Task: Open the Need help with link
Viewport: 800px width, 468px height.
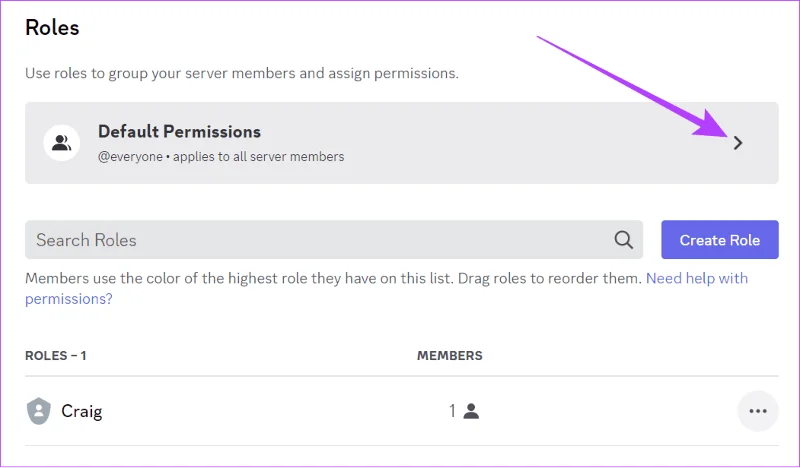Action: (x=697, y=278)
